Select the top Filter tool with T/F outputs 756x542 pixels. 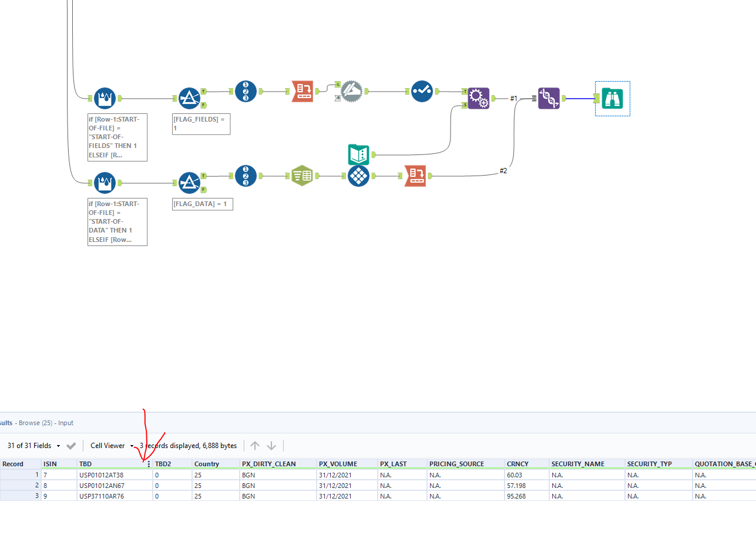(189, 98)
